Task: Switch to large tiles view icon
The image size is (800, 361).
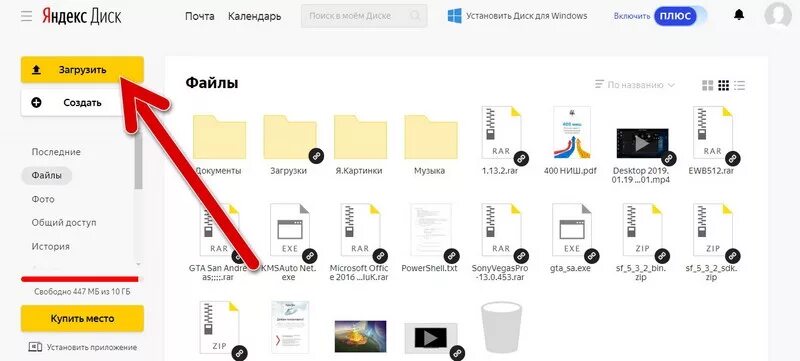Action: click(x=707, y=85)
